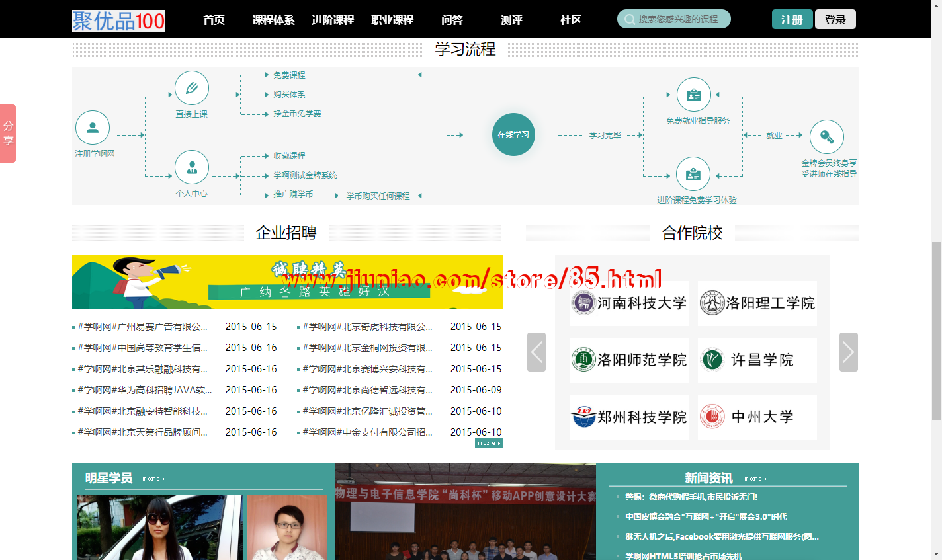The width and height of the screenshot is (942, 560).
Task: Click the pencil direct class icon
Action: 192,88
